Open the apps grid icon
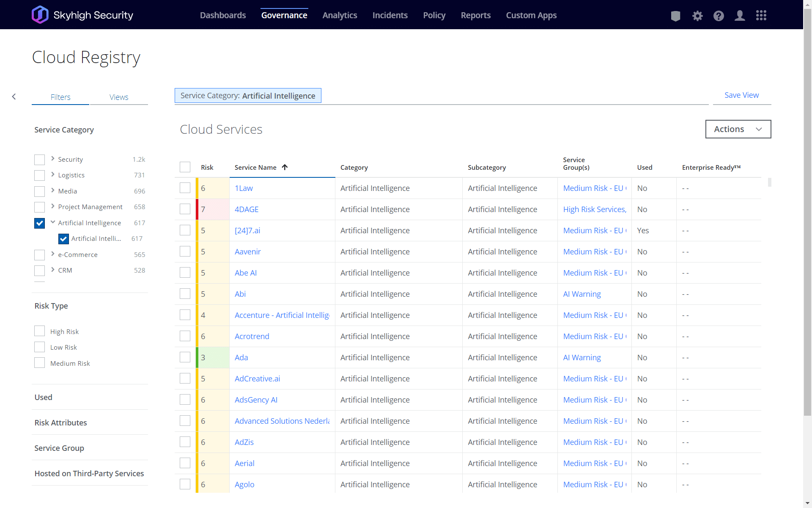This screenshot has height=508, width=812. click(761, 16)
